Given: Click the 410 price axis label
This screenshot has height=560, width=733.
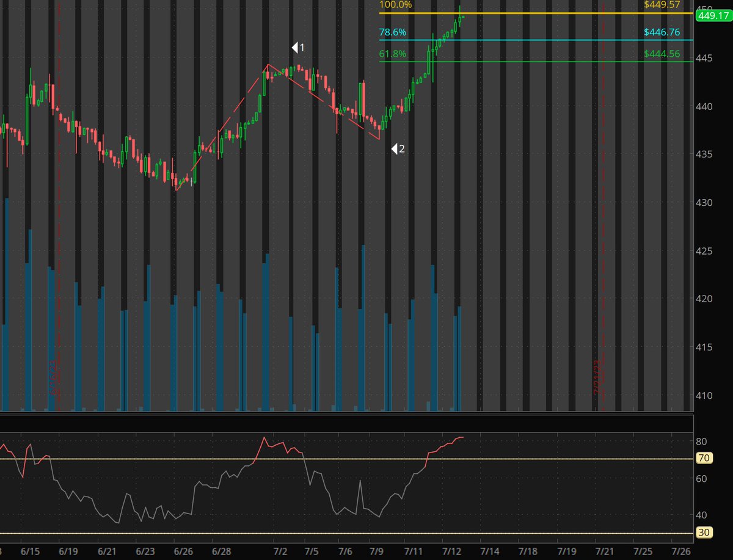Looking at the screenshot, I should pos(704,395).
